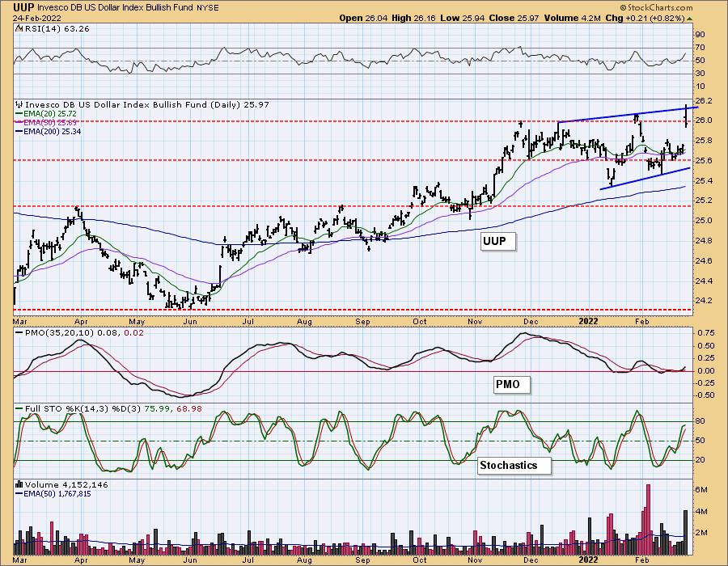This screenshot has width=728, height=566.
Task: Select the 'High 26.16' value
Action: click(413, 18)
